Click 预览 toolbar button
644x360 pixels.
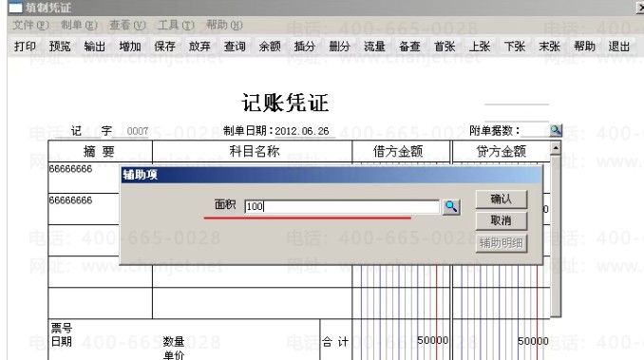[60, 47]
